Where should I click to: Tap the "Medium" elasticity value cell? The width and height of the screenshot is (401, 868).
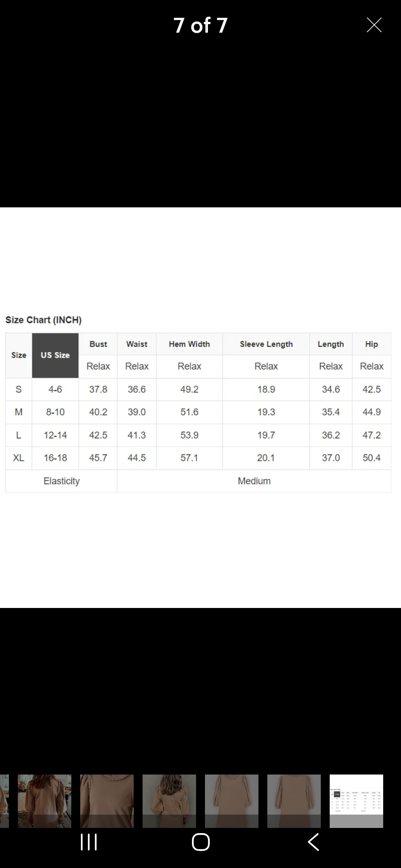click(x=254, y=481)
